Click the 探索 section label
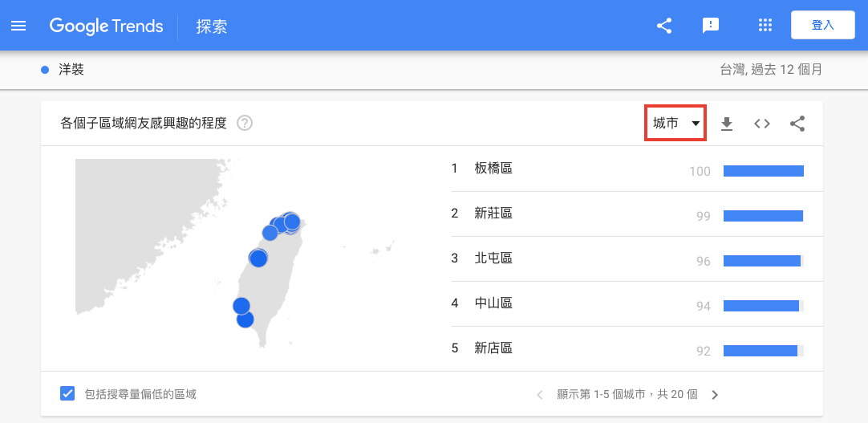This screenshot has width=868, height=423. tap(212, 26)
